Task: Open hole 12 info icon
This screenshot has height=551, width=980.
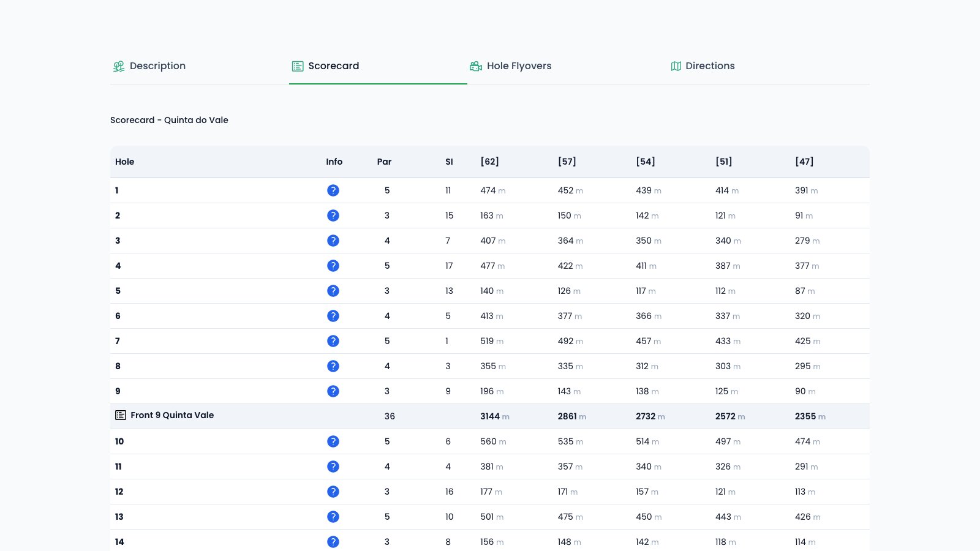Action: coord(333,492)
